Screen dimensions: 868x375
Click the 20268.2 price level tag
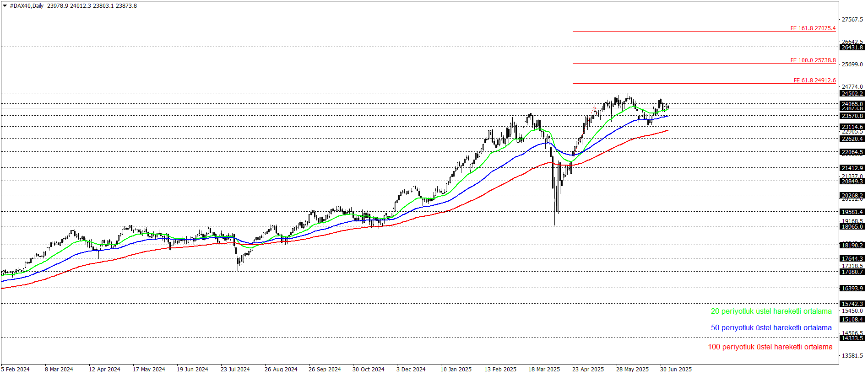pos(852,196)
